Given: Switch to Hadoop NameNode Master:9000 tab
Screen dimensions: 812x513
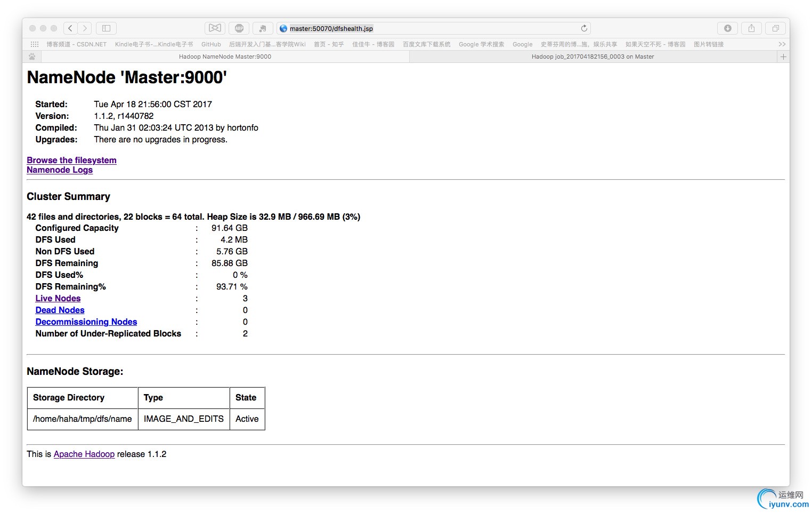Looking at the screenshot, I should click(x=225, y=57).
